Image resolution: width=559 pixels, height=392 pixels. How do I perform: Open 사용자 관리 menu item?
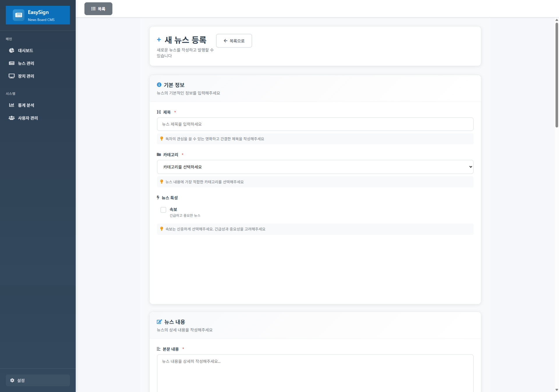click(x=28, y=118)
